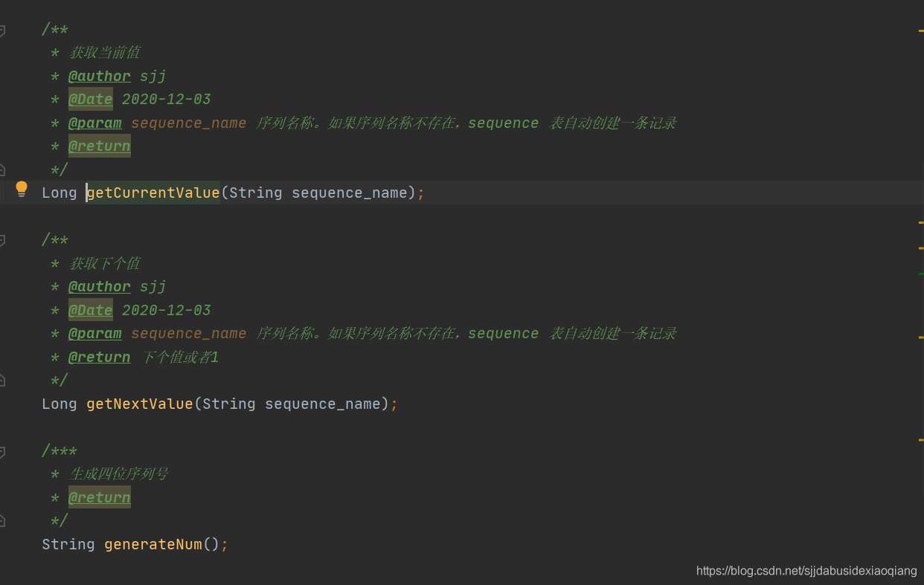This screenshot has width=924, height=585.
Task: Click sequence_name parameter in getNextValue signature
Action: tap(323, 404)
